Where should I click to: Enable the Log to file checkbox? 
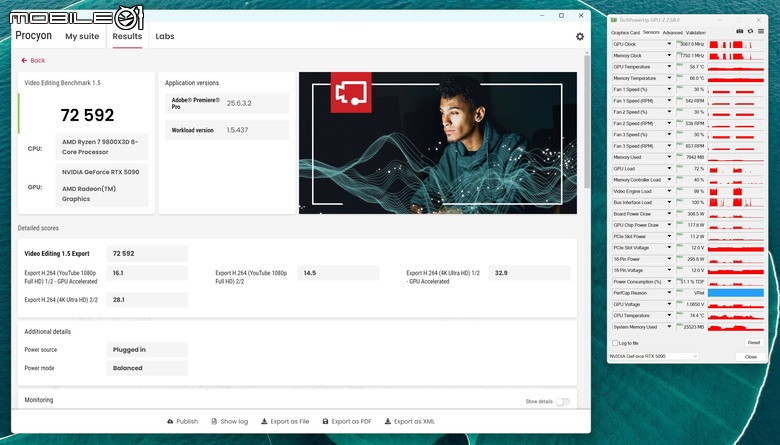pyautogui.click(x=615, y=343)
